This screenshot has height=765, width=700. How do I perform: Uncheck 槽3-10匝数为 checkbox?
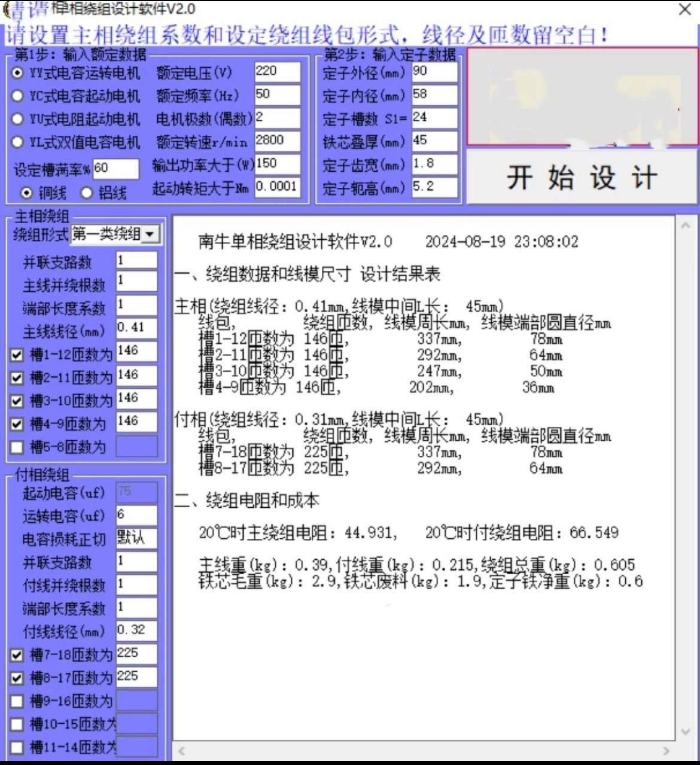17,401
